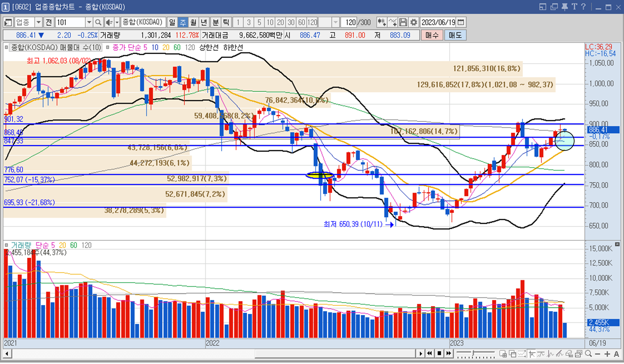The width and height of the screenshot is (624, 364).
Task: Choose the 120 interval button
Action: click(312, 22)
